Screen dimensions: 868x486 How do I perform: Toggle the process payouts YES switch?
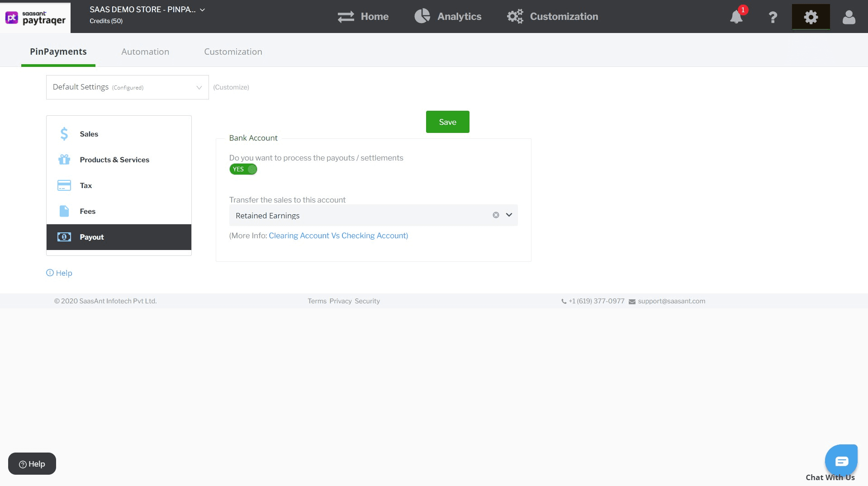pos(243,169)
